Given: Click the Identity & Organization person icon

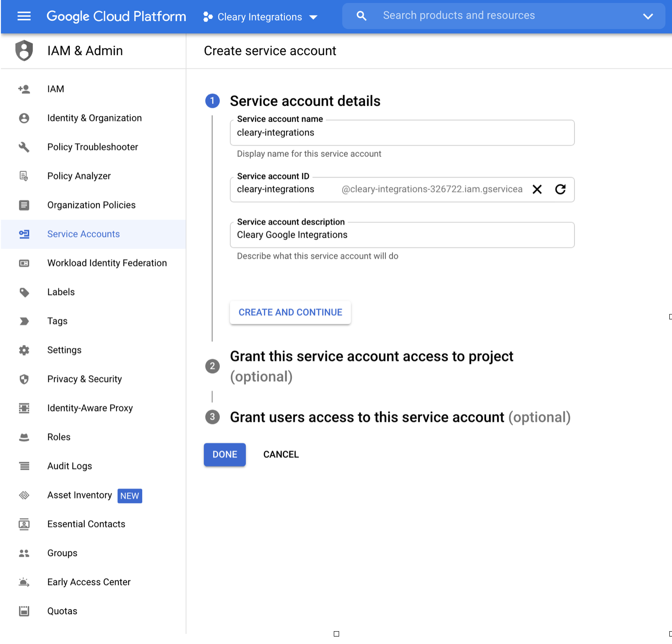Looking at the screenshot, I should [24, 118].
